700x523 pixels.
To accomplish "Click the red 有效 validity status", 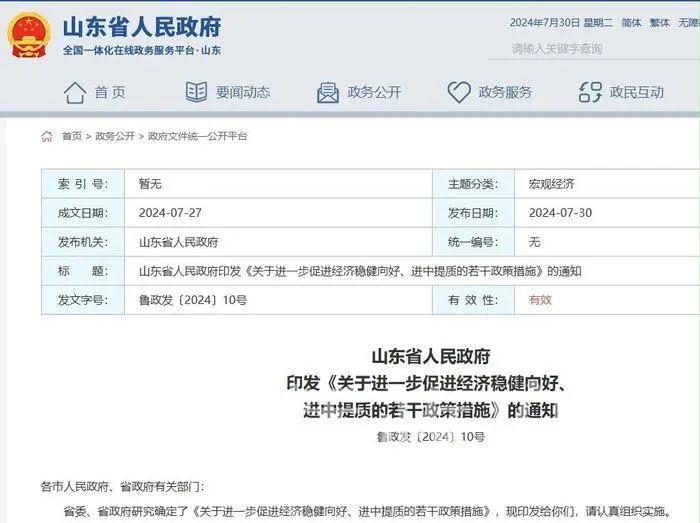I will (x=540, y=299).
